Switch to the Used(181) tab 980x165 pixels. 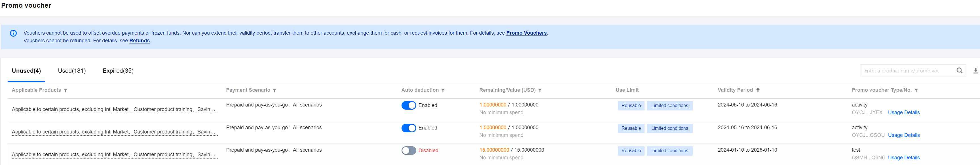pos(72,71)
